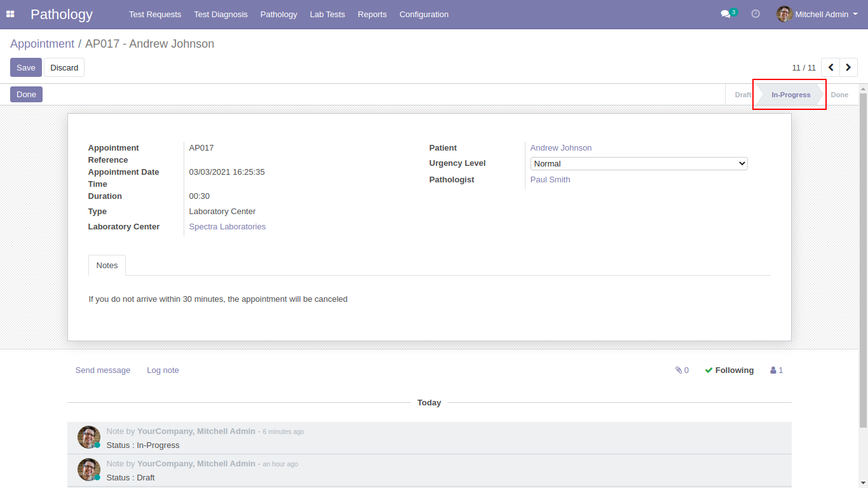
Task: Open the Test Requests menu
Action: pyautogui.click(x=155, y=14)
